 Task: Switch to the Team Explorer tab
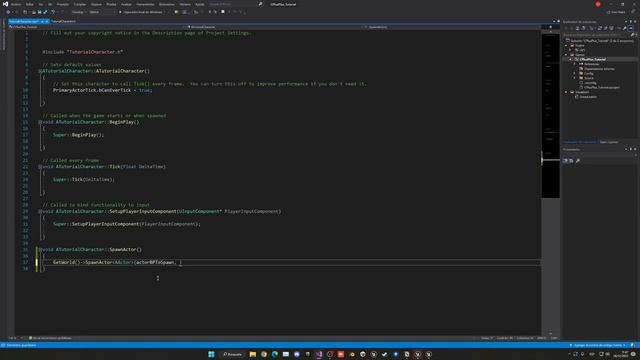point(609,142)
